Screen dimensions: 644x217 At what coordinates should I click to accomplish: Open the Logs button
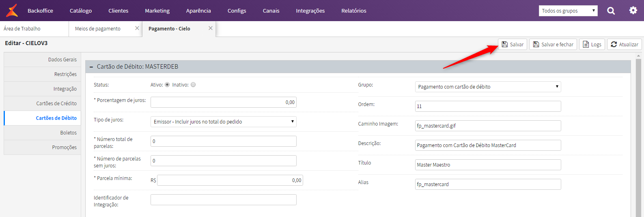(592, 44)
